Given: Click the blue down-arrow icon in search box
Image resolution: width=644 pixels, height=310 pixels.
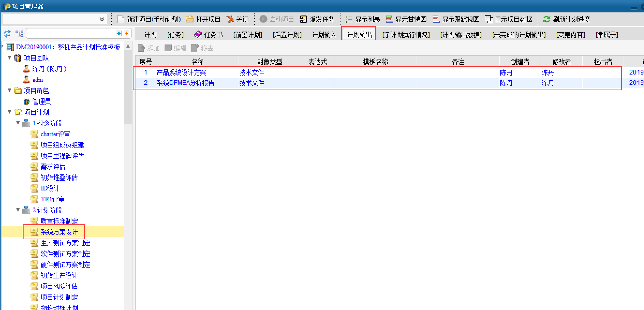Looking at the screenshot, I should click(119, 33).
